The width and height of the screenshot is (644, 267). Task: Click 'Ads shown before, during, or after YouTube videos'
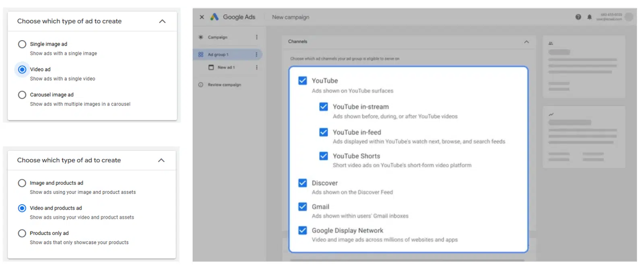[395, 116]
